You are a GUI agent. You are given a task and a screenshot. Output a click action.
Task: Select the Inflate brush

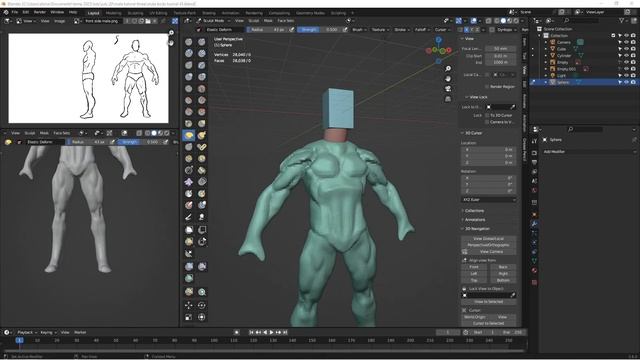point(189,76)
